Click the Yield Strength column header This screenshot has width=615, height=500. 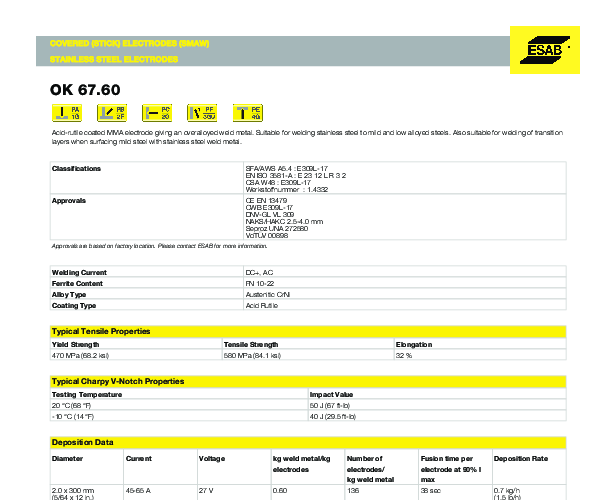(x=75, y=345)
